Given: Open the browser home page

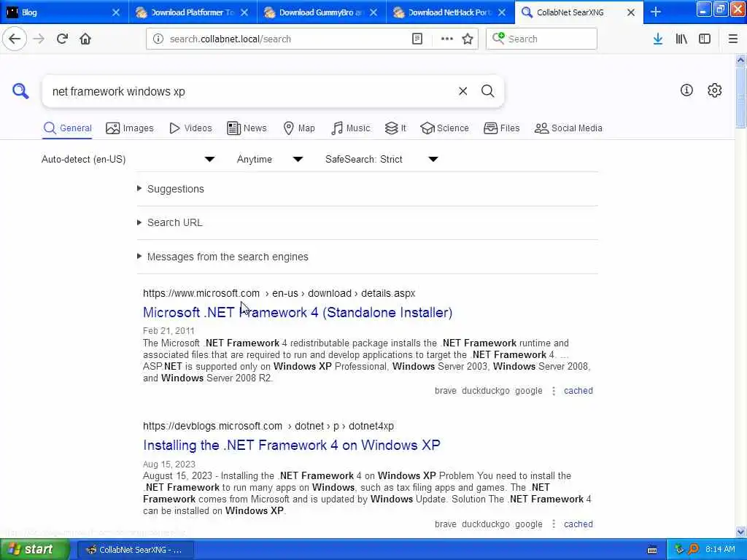Looking at the screenshot, I should [85, 39].
